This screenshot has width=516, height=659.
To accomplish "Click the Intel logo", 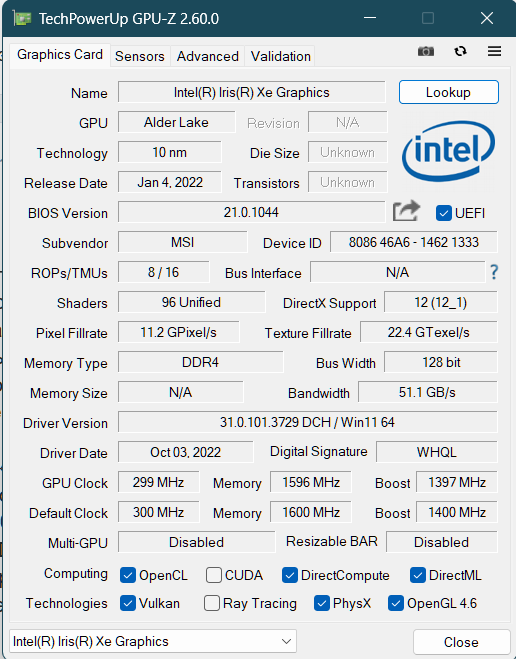I will 448,151.
